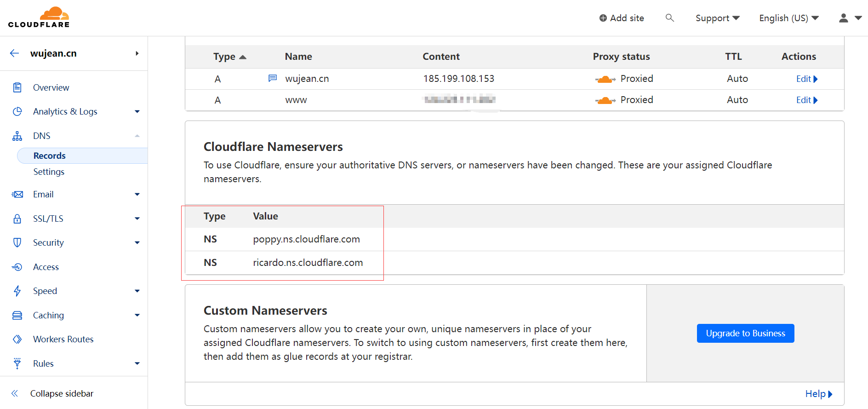868x409 pixels.
Task: Expand the Caching submenu arrow
Action: click(137, 315)
